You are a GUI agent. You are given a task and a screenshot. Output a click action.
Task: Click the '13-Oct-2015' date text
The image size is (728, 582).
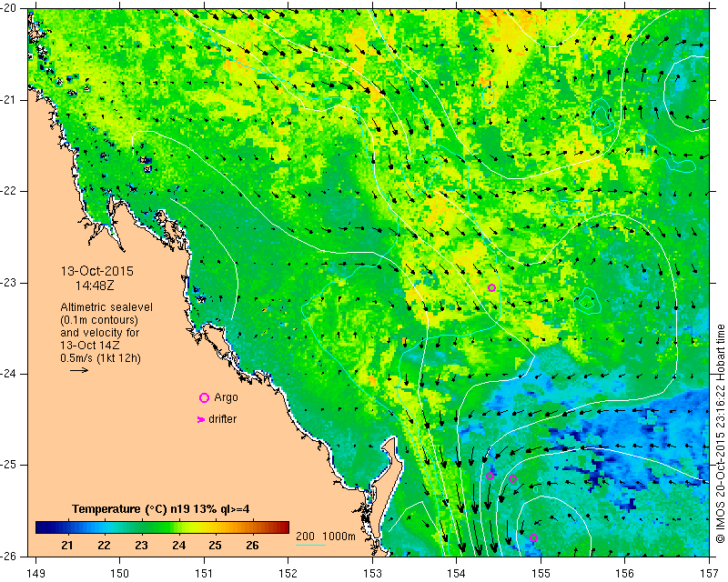[x=97, y=271]
